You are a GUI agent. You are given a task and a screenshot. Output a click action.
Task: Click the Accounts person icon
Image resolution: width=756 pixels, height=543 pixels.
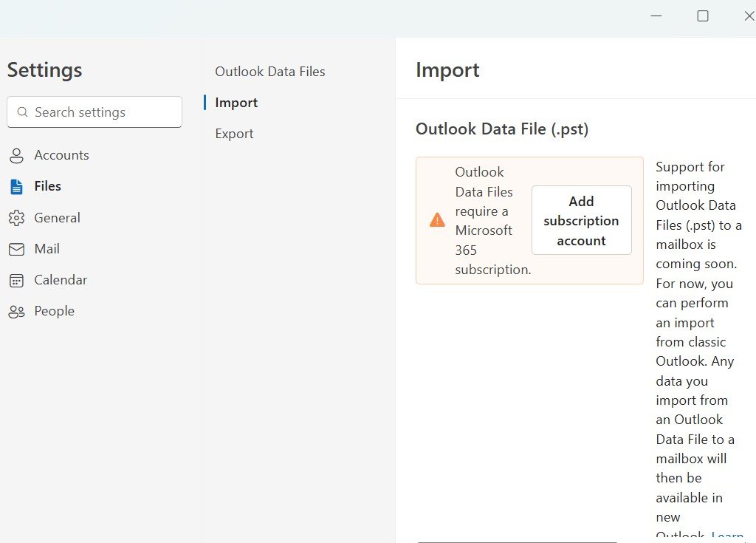(17, 155)
